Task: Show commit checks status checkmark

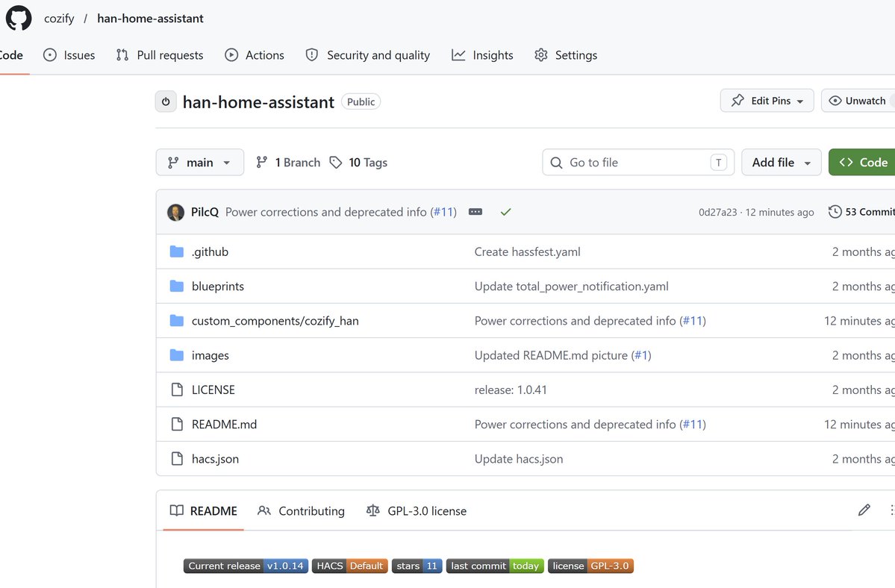Action: click(x=505, y=212)
